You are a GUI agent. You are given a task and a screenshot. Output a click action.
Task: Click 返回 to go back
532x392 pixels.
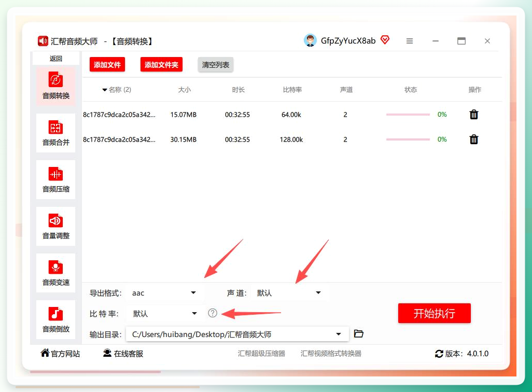(x=56, y=59)
